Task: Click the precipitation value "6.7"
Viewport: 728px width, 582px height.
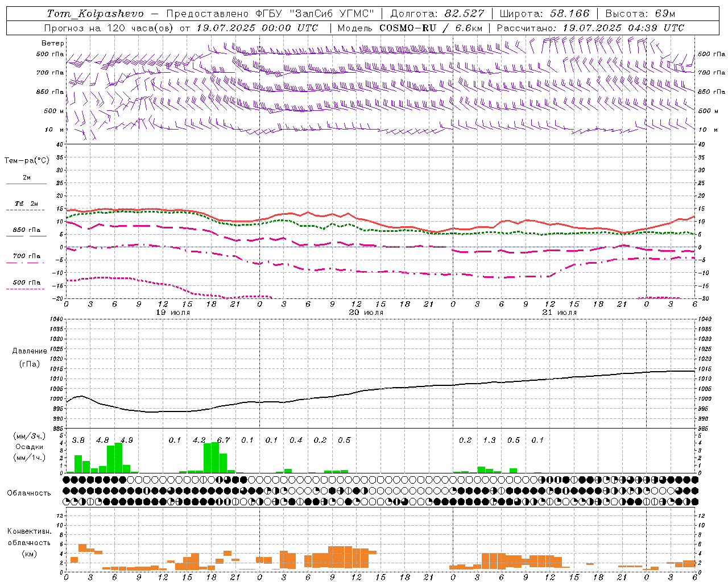Action: coord(224,440)
